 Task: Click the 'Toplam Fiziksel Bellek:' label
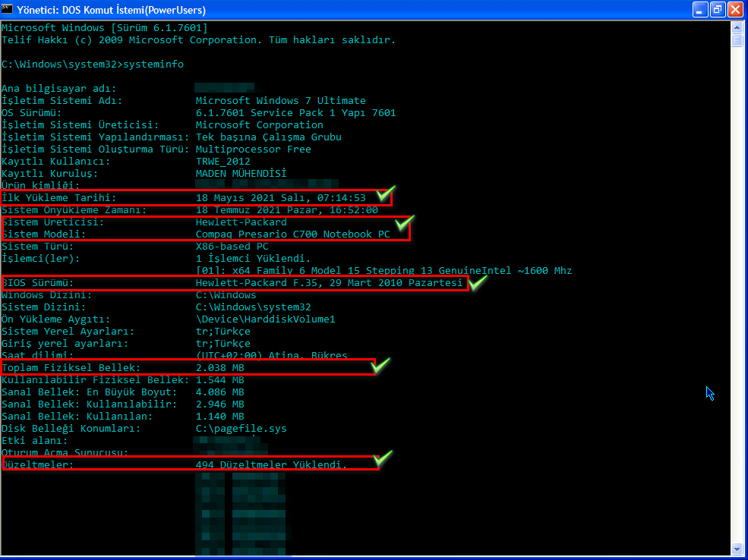click(x=71, y=368)
